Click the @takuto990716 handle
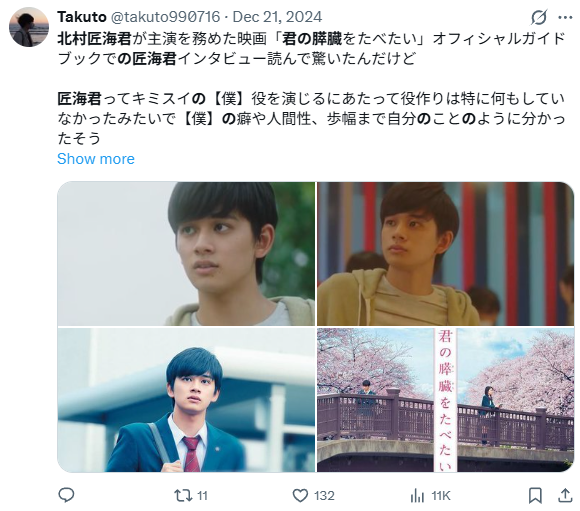This screenshot has height=511, width=580. 165,17
